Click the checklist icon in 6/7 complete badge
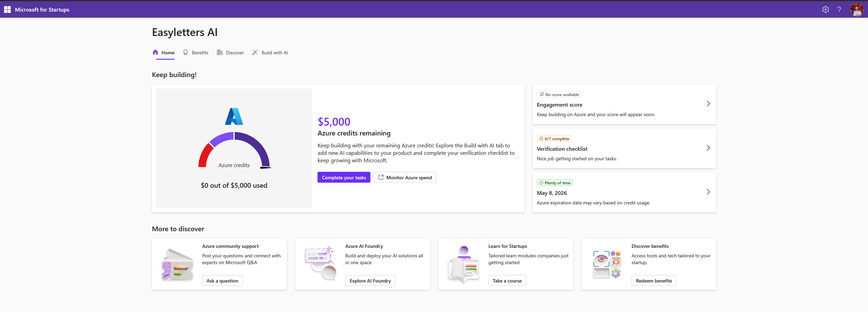Image resolution: width=868 pixels, height=312 pixels. [x=541, y=139]
